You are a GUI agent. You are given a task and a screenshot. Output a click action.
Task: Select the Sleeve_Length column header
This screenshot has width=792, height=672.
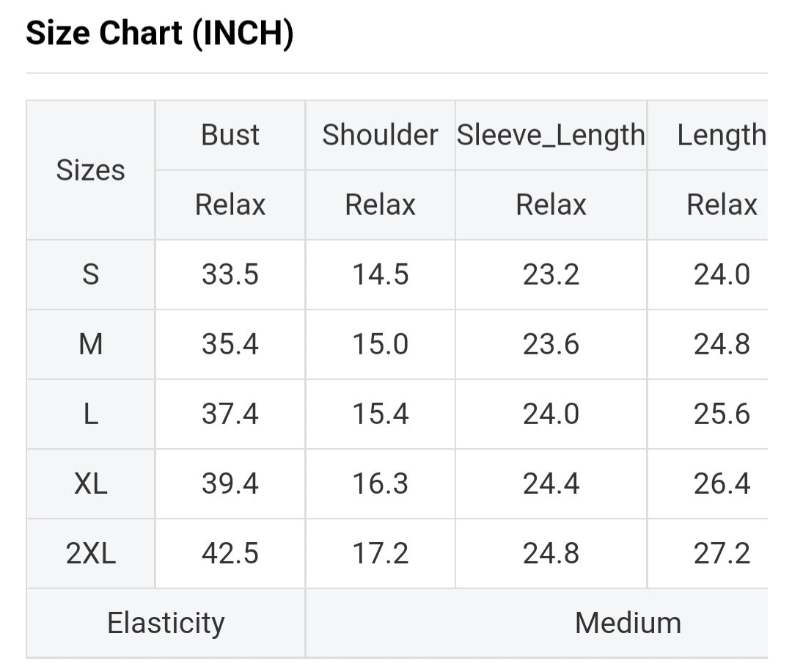pyautogui.click(x=551, y=136)
